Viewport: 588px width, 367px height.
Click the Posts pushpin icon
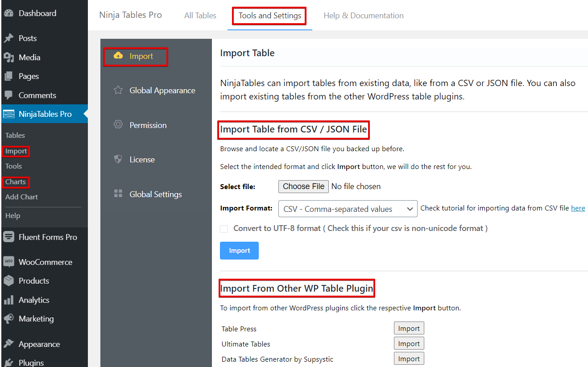[x=8, y=38]
